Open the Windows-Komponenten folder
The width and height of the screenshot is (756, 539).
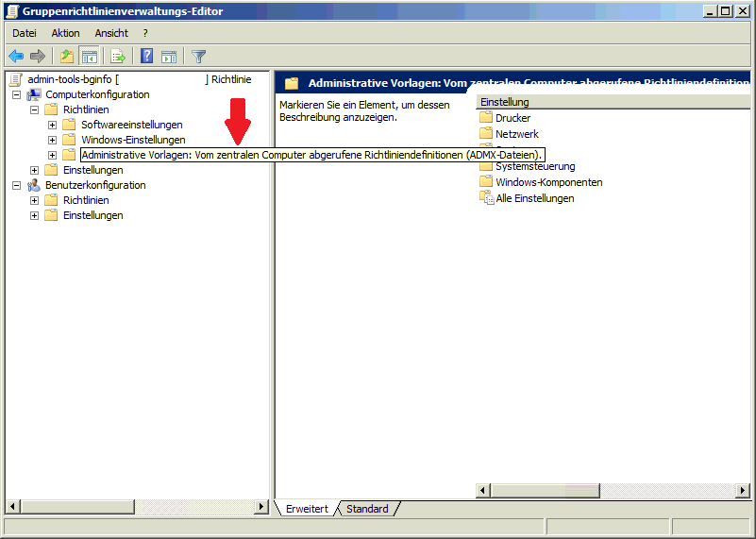tap(548, 182)
